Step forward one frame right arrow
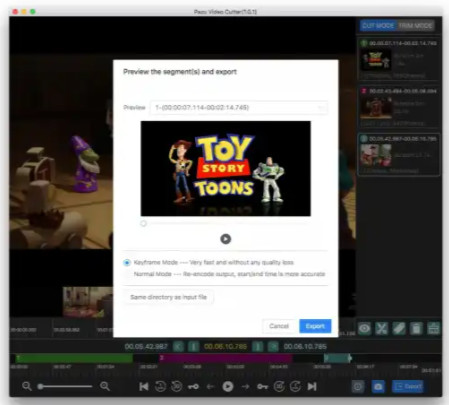 [x=246, y=387]
